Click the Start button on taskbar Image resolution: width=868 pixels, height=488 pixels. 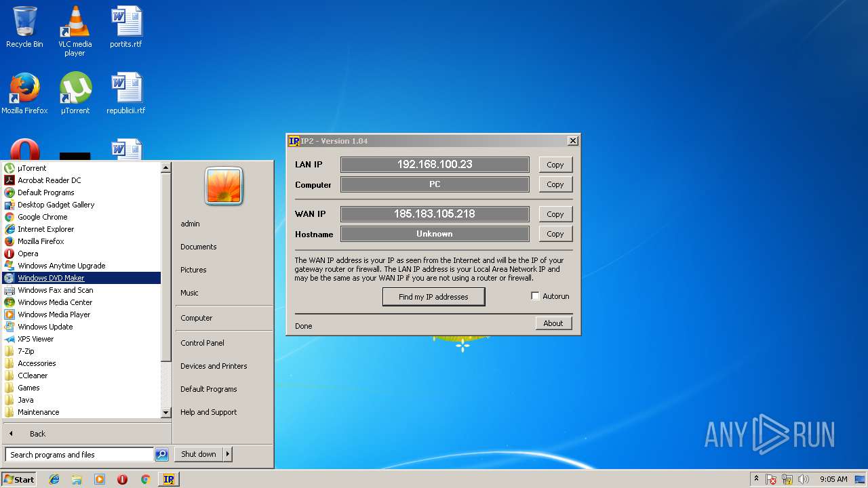click(x=19, y=479)
